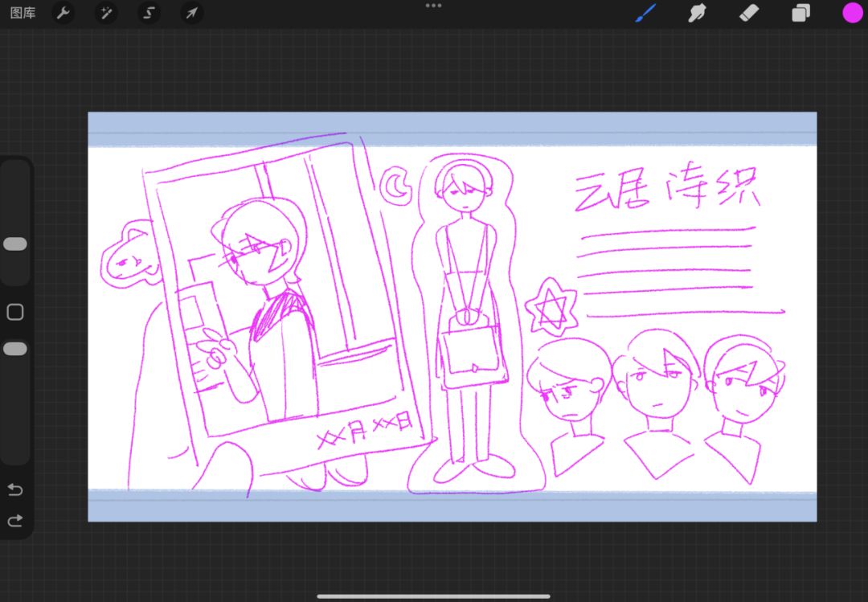This screenshot has height=602, width=868.
Task: Open the 图库 gallery
Action: click(x=23, y=14)
